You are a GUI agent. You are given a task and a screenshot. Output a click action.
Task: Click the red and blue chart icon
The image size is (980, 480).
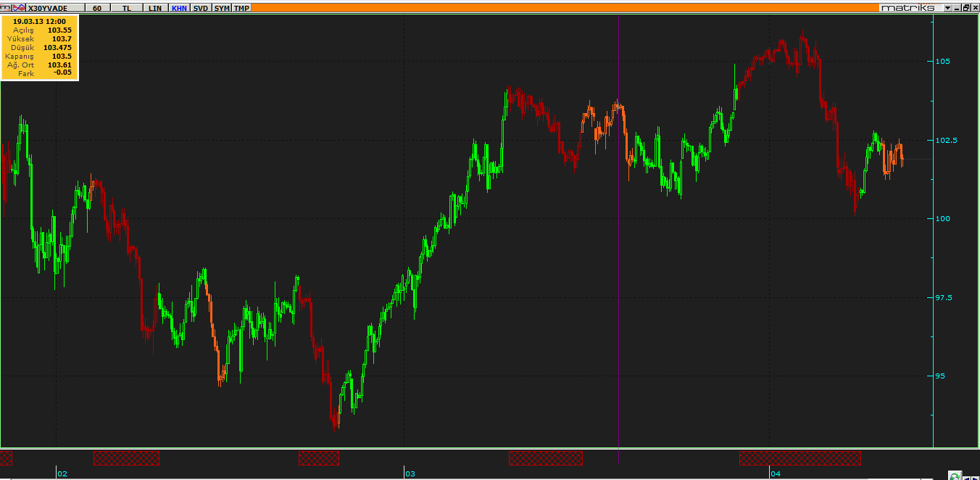click(x=19, y=8)
